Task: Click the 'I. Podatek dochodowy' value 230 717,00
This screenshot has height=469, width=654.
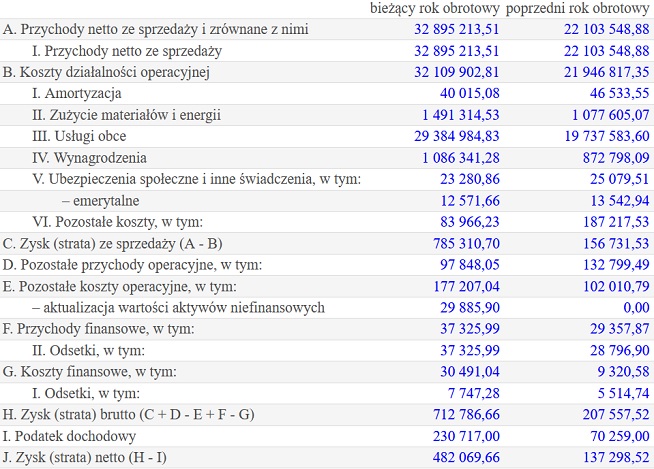Action: [466, 436]
